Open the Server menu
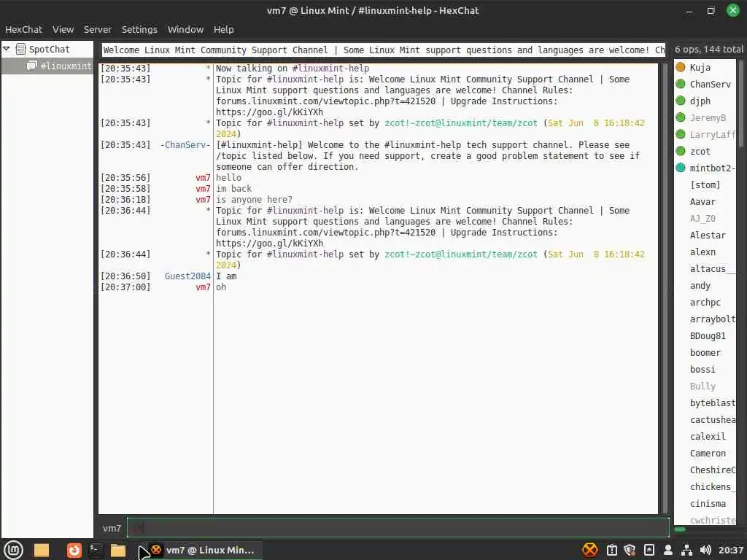747x560 pixels. click(98, 29)
